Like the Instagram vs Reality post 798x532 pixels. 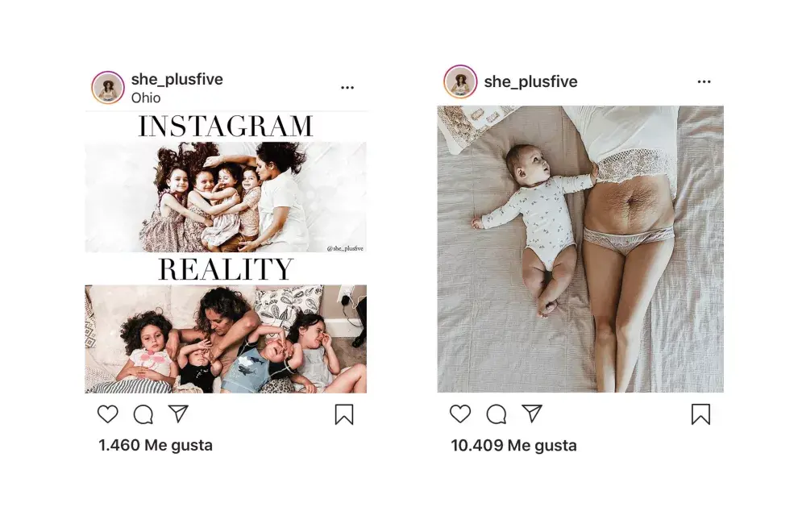pos(107,414)
